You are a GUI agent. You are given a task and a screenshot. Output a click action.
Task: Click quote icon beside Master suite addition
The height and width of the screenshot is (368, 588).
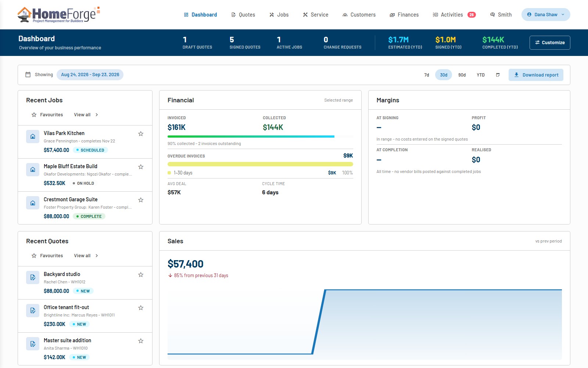33,344
